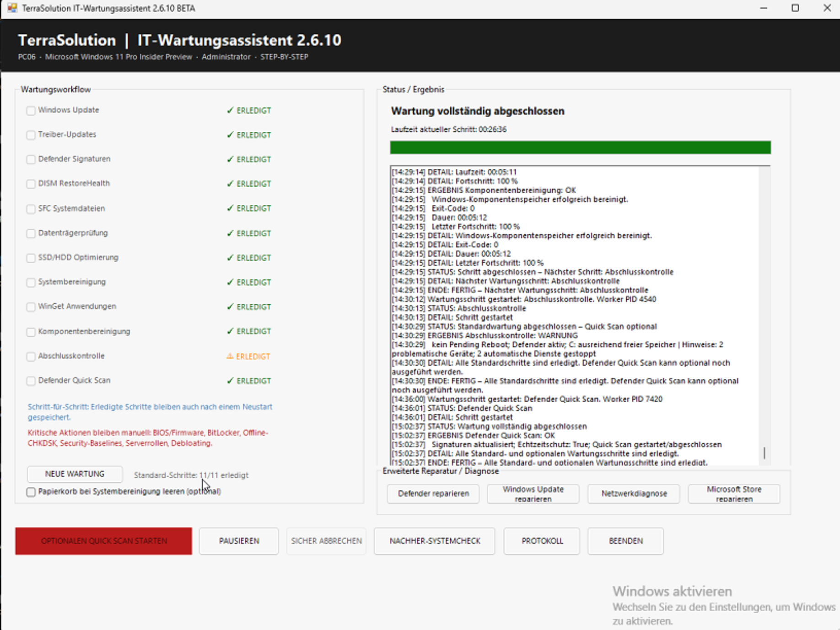
Task: Click Defender reparieren
Action: click(x=433, y=494)
